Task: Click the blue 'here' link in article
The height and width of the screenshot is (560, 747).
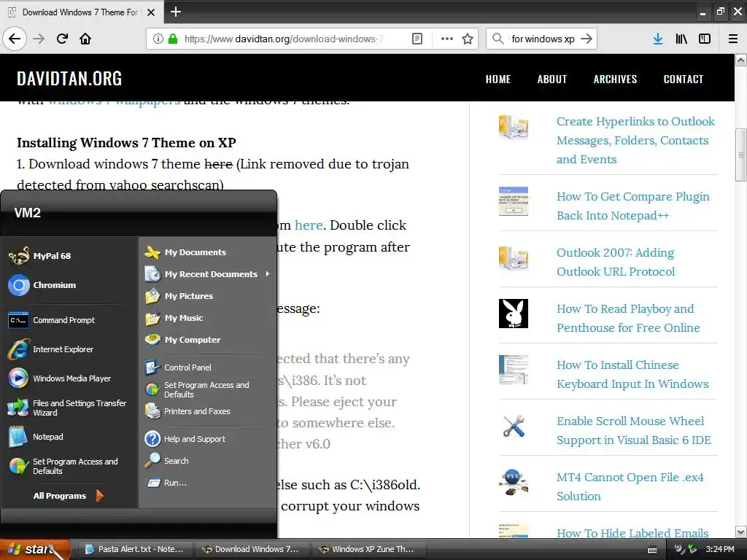Action: (x=309, y=225)
